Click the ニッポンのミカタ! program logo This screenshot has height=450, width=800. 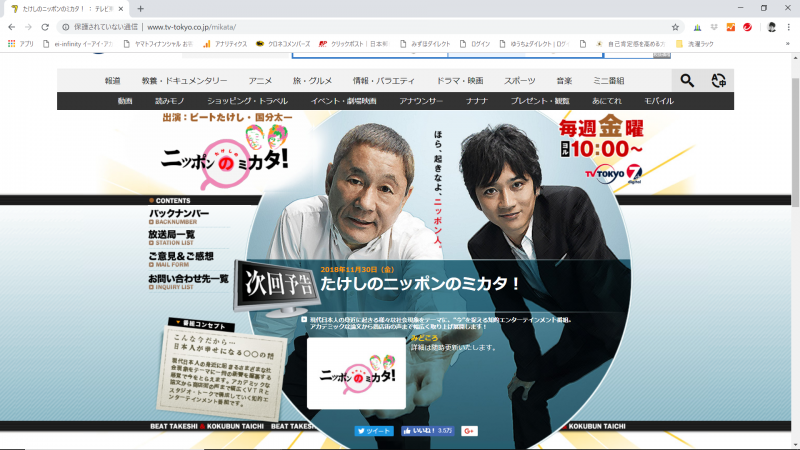[x=224, y=157]
